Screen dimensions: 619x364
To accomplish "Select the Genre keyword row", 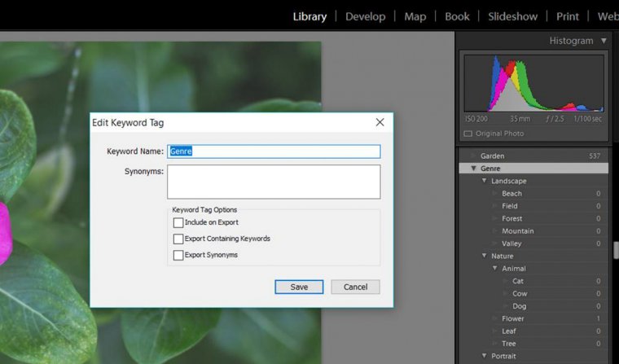I will pos(533,169).
